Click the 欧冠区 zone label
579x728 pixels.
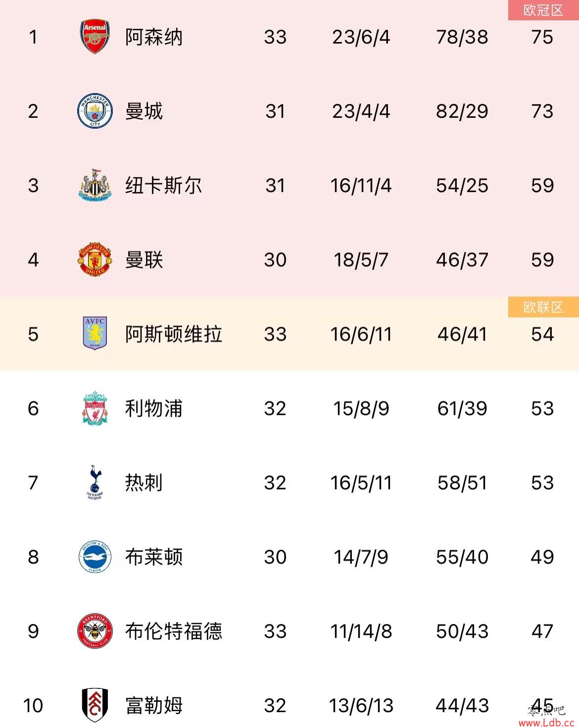(543, 10)
